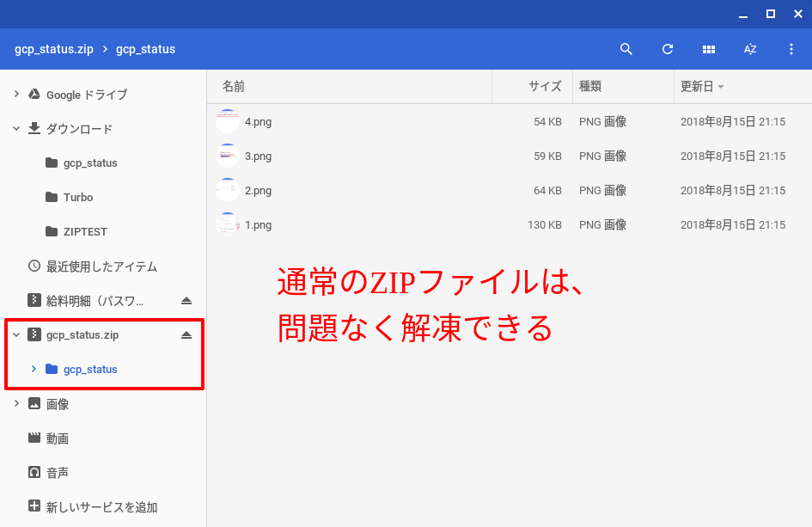Sort by the サイズ column header

[x=545, y=87]
